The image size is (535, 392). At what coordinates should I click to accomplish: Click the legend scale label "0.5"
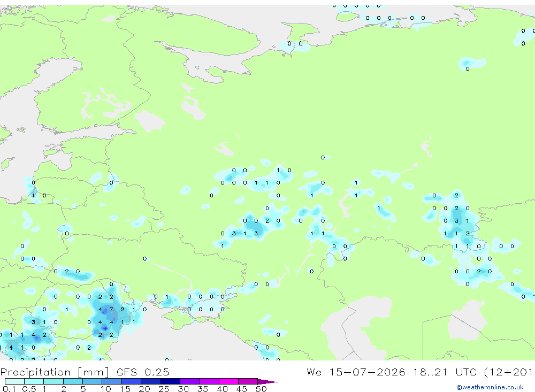(29, 389)
